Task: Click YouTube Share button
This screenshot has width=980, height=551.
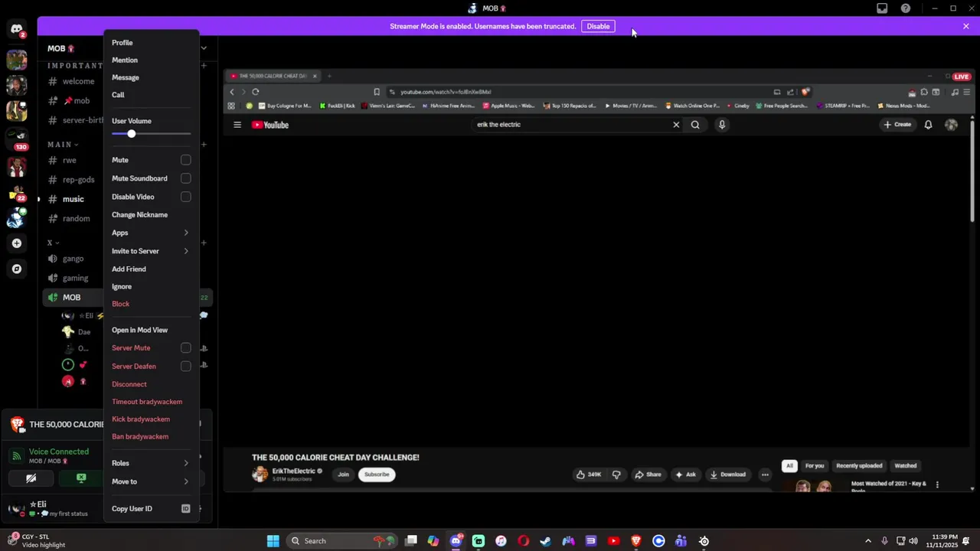Action: (x=648, y=474)
